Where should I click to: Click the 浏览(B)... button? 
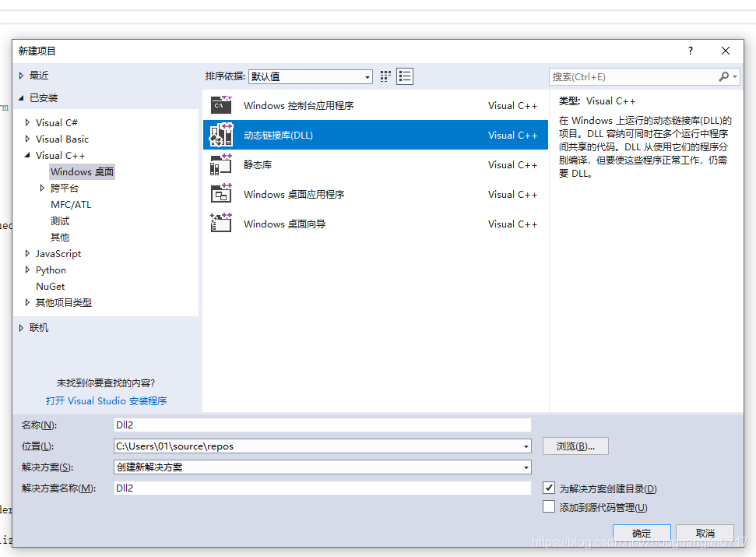(575, 446)
